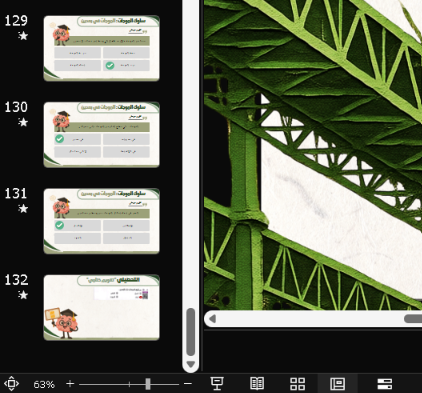Select slide 129 thumbnail
This screenshot has width=422, height=393.
pyautogui.click(x=101, y=48)
